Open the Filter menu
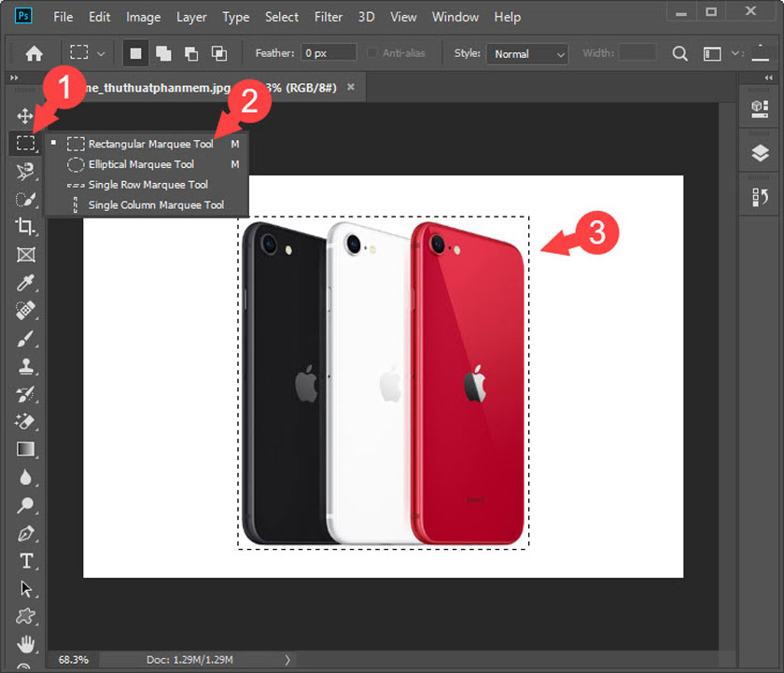The height and width of the screenshot is (673, 784). coord(328,17)
